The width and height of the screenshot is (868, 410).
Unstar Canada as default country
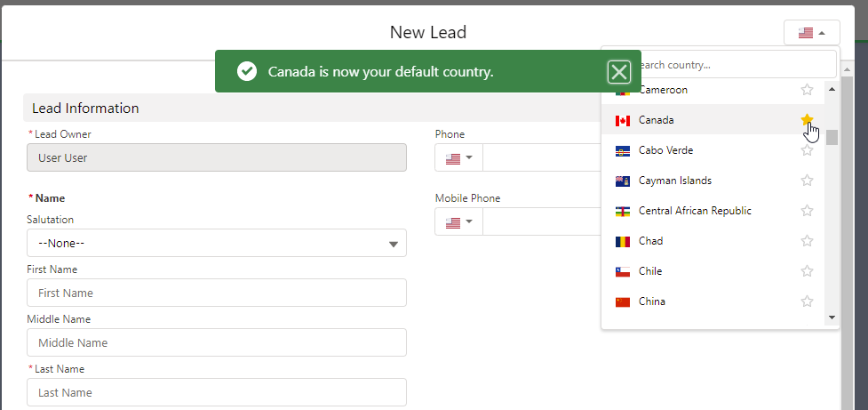pyautogui.click(x=807, y=120)
